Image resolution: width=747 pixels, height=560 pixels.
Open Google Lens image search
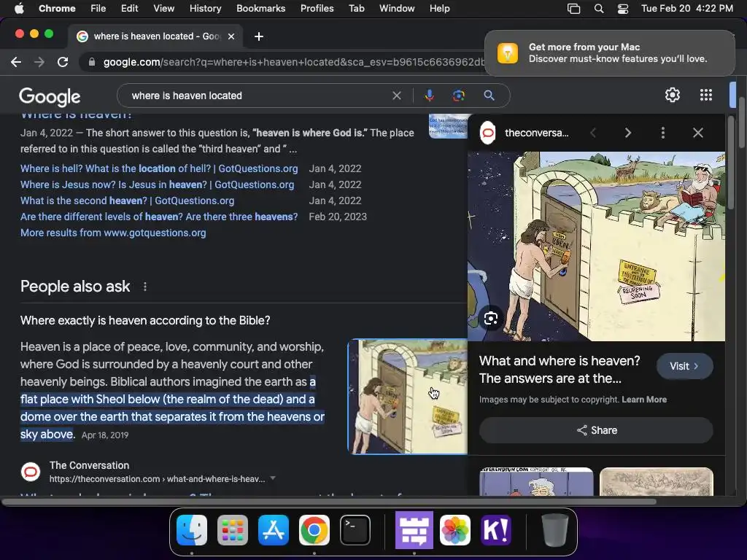pos(458,96)
